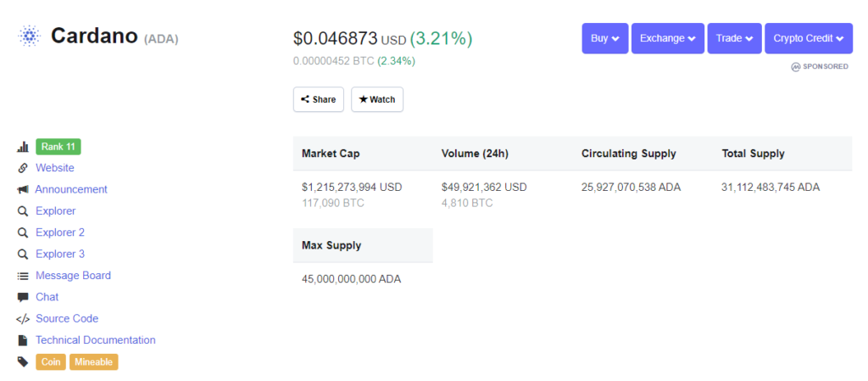Click the code brackets icon beside Source Code
The image size is (868, 381).
pyautogui.click(x=23, y=319)
